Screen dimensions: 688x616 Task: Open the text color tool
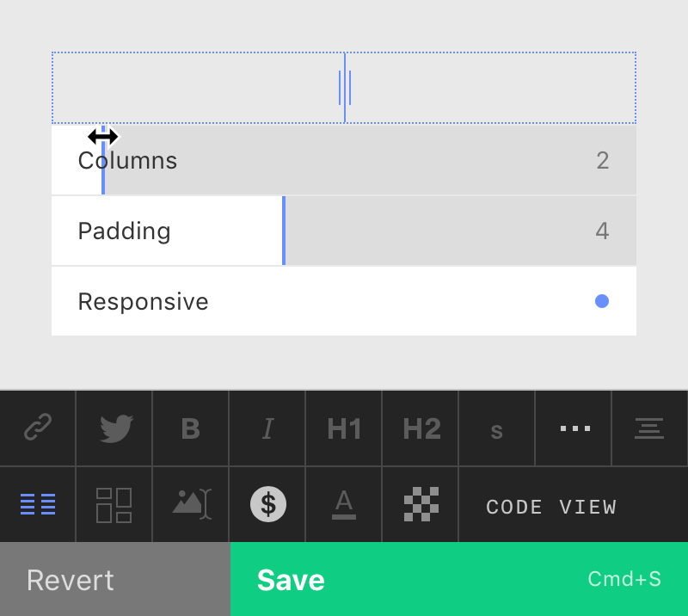(x=344, y=505)
